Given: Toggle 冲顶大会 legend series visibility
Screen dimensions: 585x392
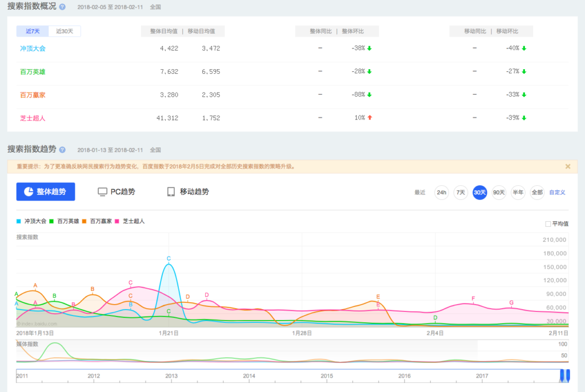Looking at the screenshot, I should point(19,221).
